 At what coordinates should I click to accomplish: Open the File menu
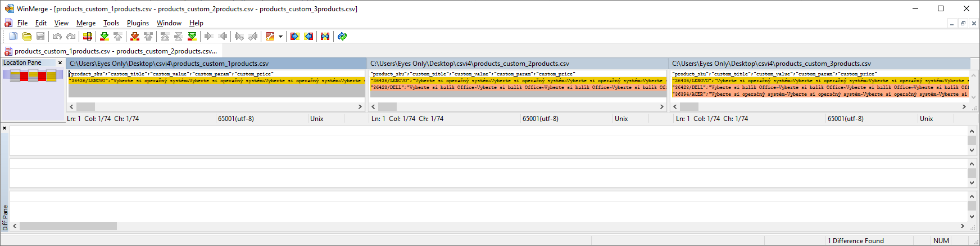[22, 23]
